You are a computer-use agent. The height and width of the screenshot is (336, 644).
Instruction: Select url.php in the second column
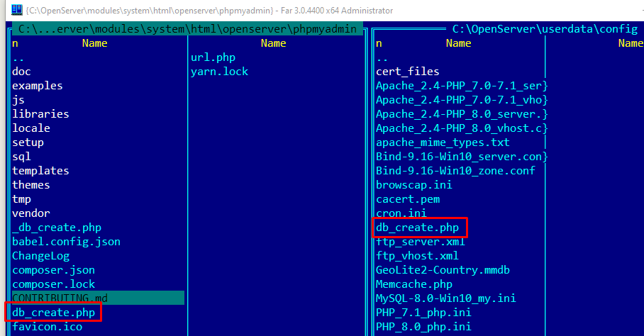[213, 57]
